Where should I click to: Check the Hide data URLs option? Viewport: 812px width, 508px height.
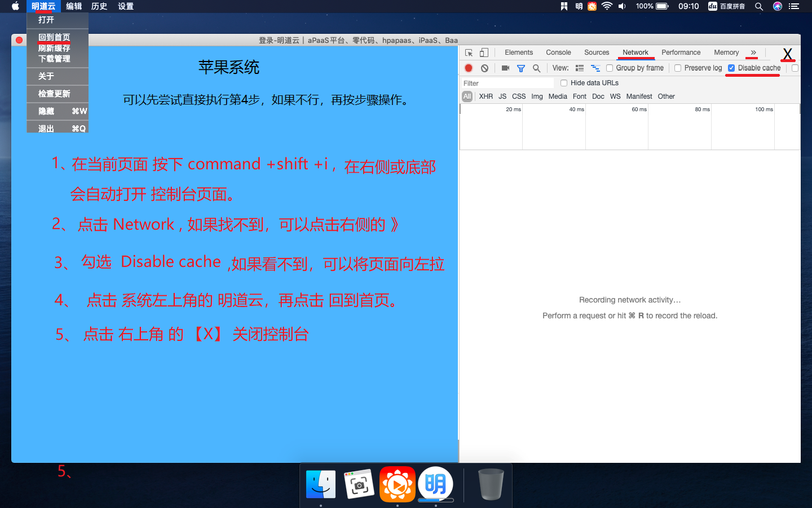pos(564,83)
